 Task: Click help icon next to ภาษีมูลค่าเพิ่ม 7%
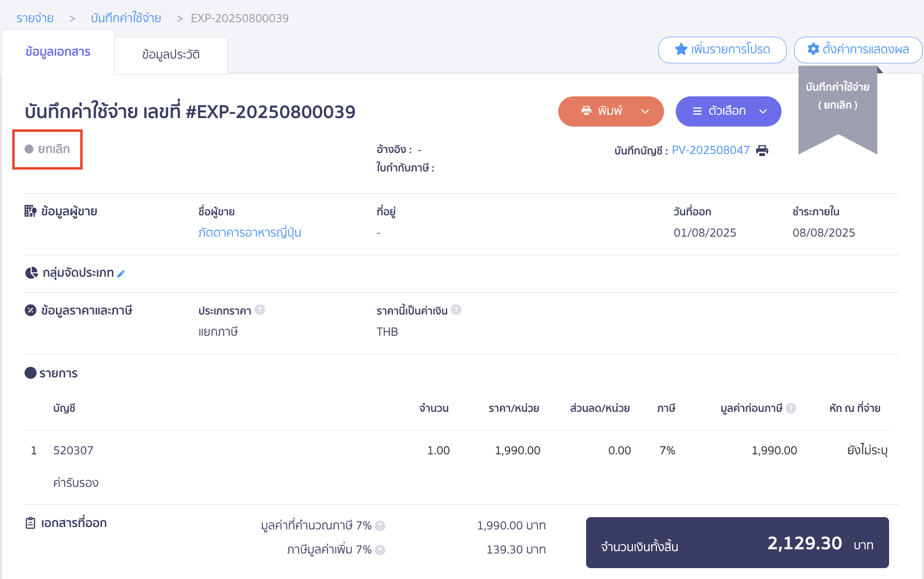coord(380,550)
